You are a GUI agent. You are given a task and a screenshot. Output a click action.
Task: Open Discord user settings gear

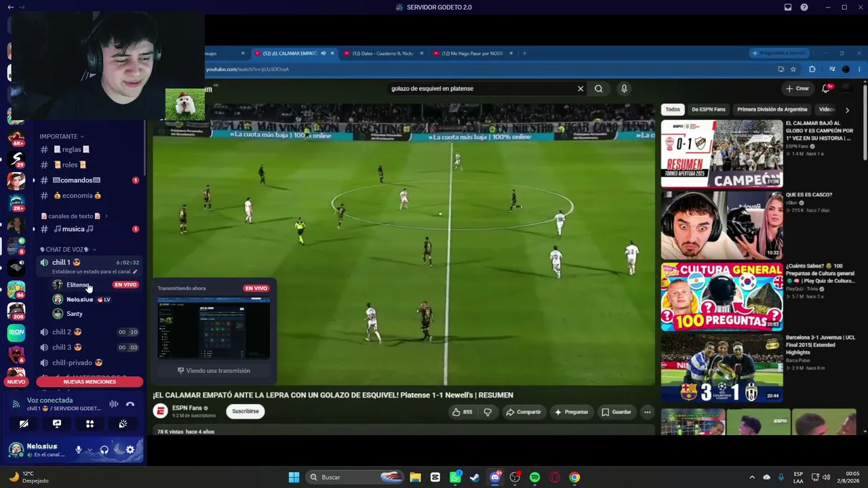point(130,449)
